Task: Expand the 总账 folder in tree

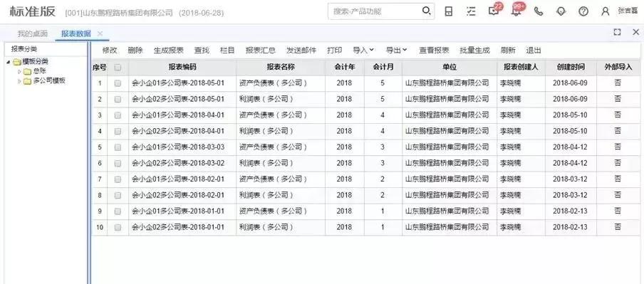Action: pyautogui.click(x=19, y=71)
